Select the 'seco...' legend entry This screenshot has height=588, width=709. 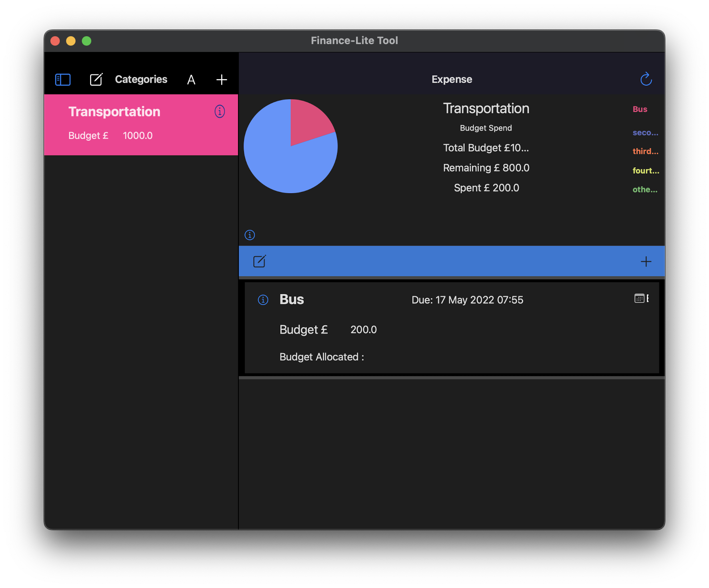click(645, 133)
